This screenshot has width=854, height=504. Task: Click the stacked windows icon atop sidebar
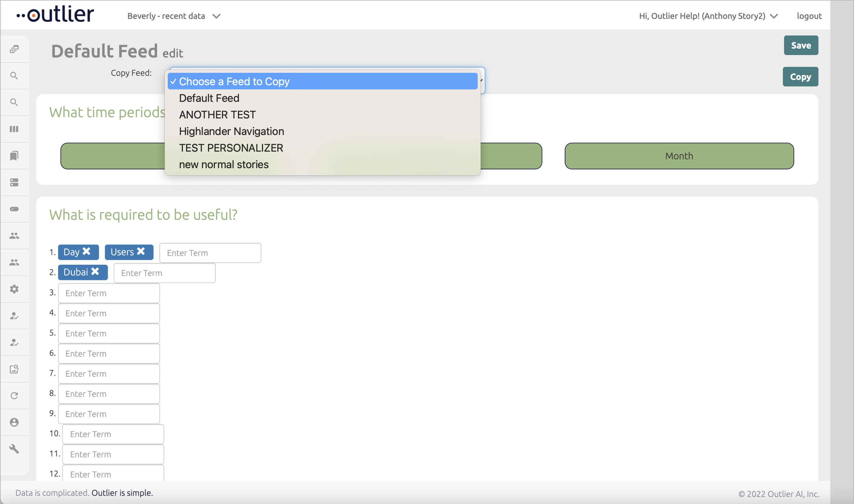point(14,49)
